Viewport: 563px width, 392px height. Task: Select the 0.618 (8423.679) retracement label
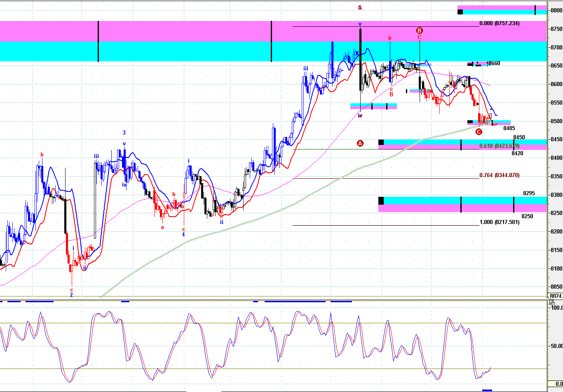500,146
